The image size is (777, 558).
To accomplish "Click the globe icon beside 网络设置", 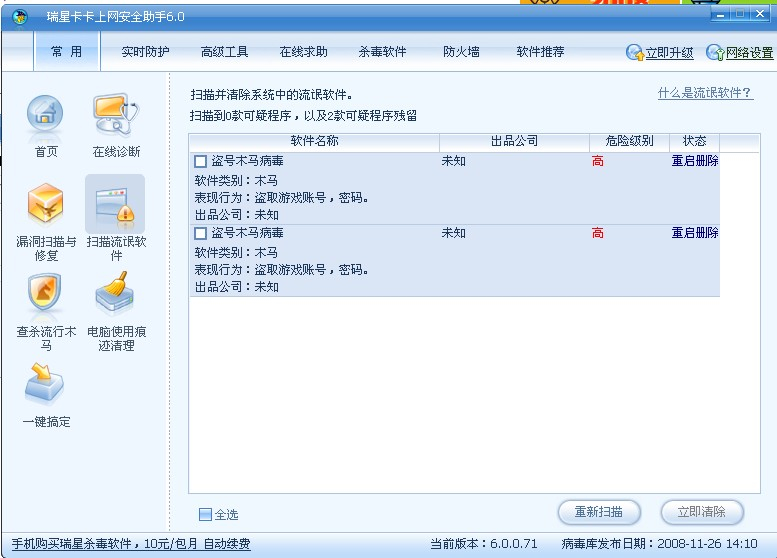I will pos(715,52).
